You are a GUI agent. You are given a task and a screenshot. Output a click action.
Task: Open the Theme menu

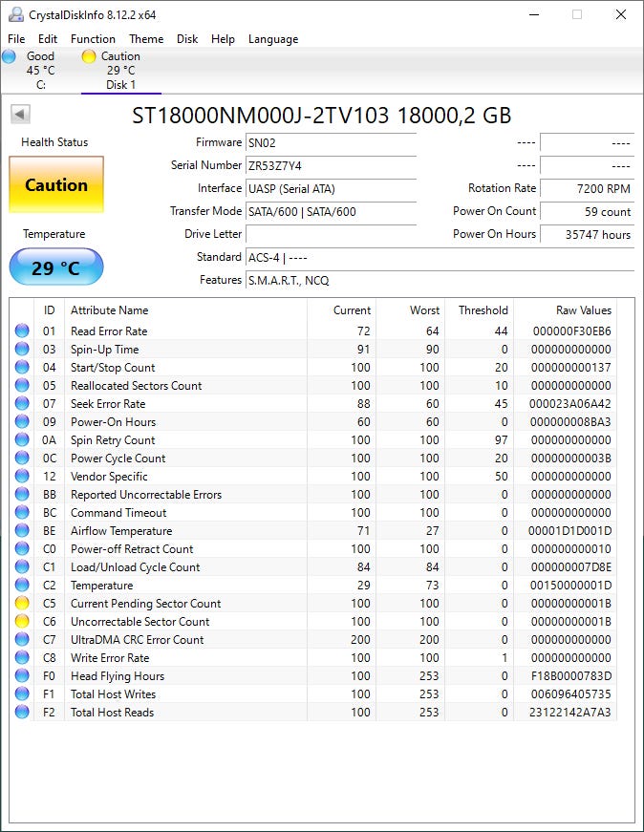point(146,39)
